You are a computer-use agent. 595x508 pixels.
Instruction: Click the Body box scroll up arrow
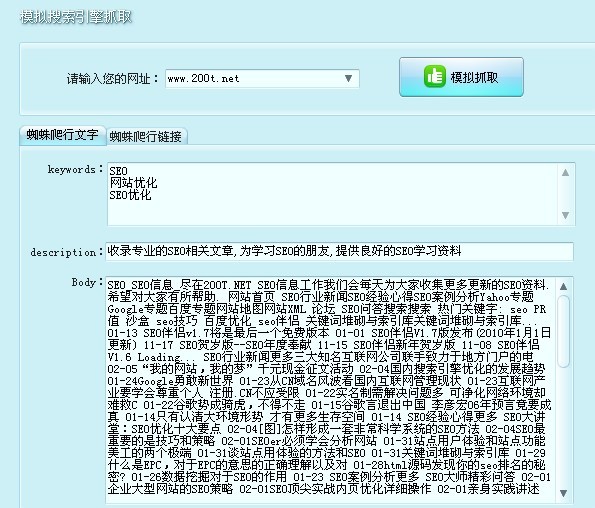(x=564, y=286)
